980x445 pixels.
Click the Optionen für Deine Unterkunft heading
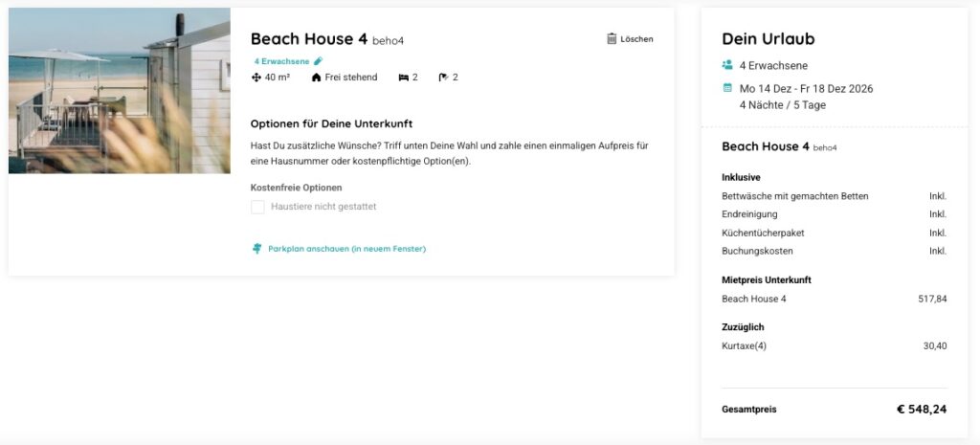pyautogui.click(x=331, y=123)
